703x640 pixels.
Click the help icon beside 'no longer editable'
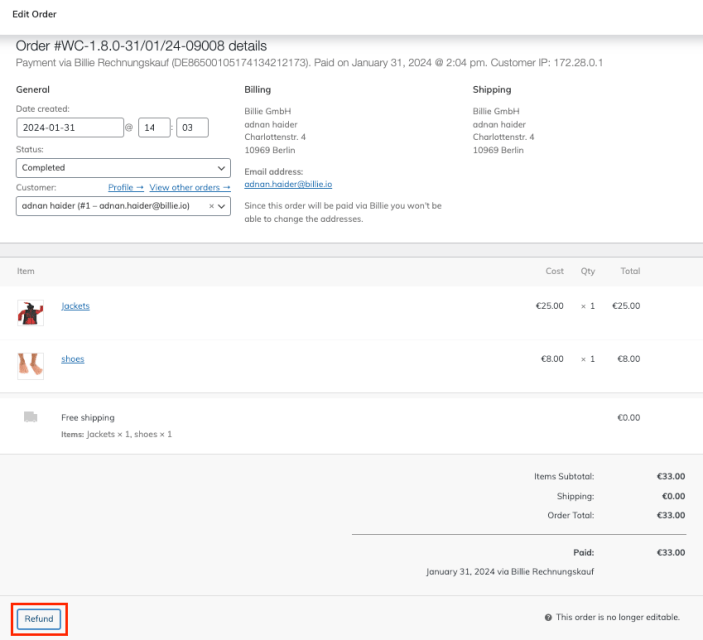(x=548, y=618)
